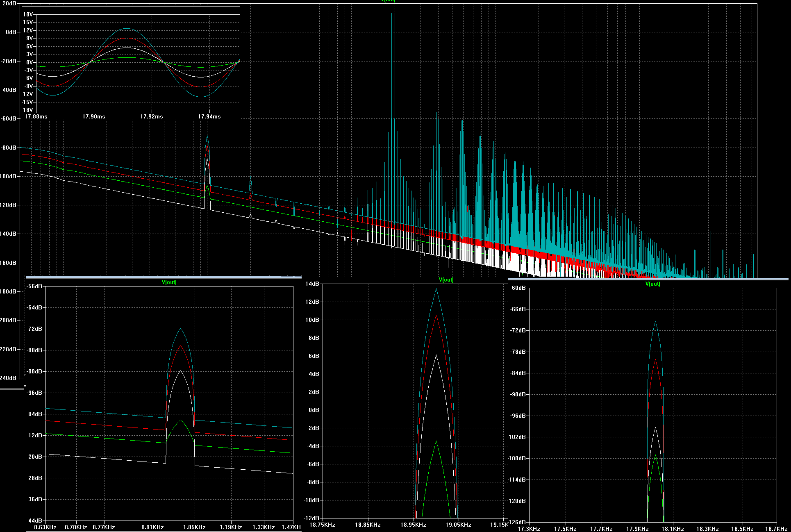Click the V[out] label atop main spectrum
This screenshot has height=532, width=791.
[x=388, y=1]
